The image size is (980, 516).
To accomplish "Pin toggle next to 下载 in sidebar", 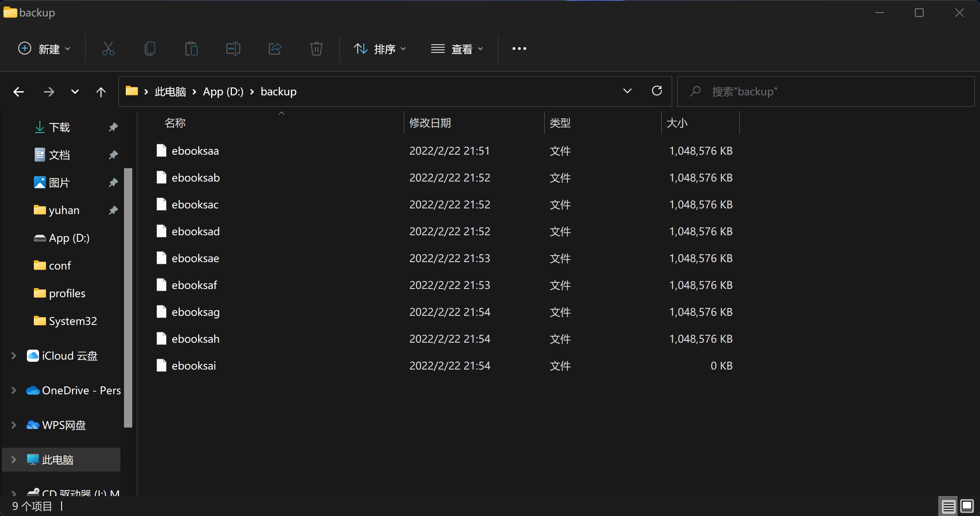I will point(113,127).
